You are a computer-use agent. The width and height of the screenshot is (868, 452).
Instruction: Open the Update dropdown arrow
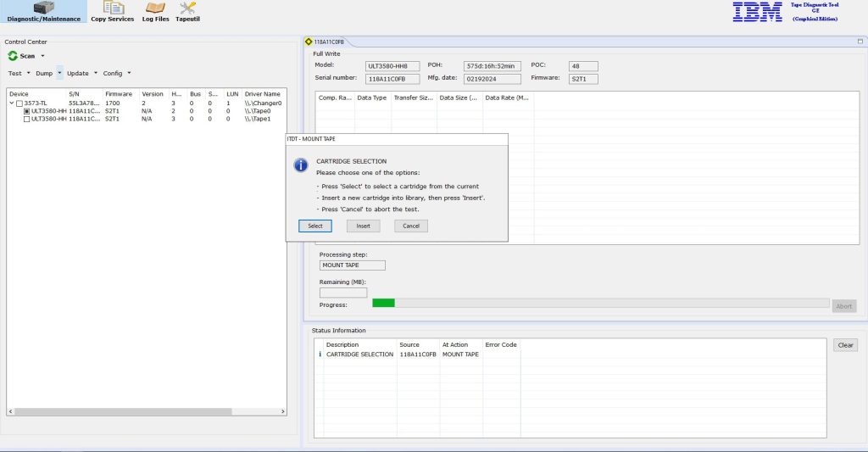point(95,73)
